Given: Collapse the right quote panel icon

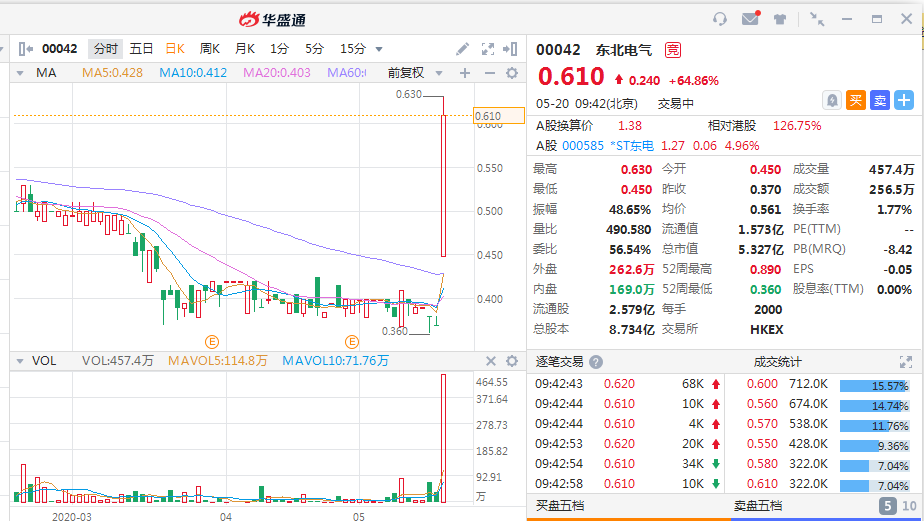Looking at the screenshot, I should point(510,49).
